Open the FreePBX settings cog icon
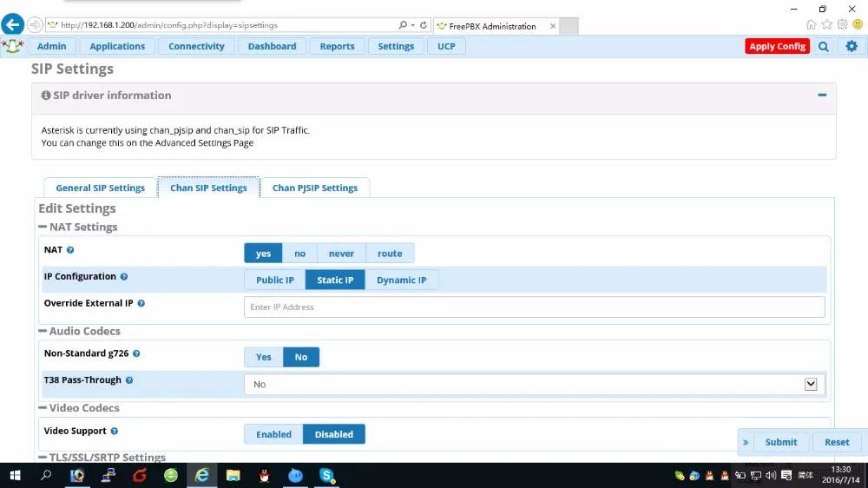Viewport: 868px width, 488px height. click(852, 47)
